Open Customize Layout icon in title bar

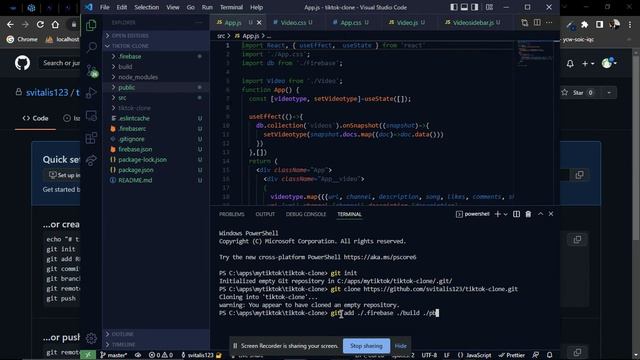[x=489, y=7]
